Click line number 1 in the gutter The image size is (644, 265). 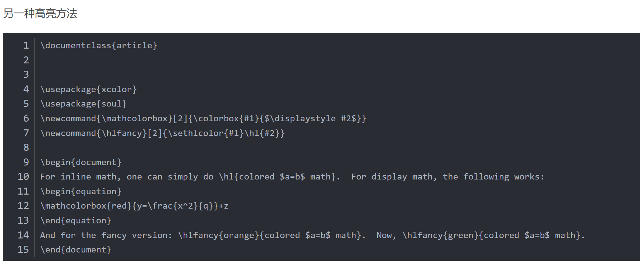coord(26,45)
